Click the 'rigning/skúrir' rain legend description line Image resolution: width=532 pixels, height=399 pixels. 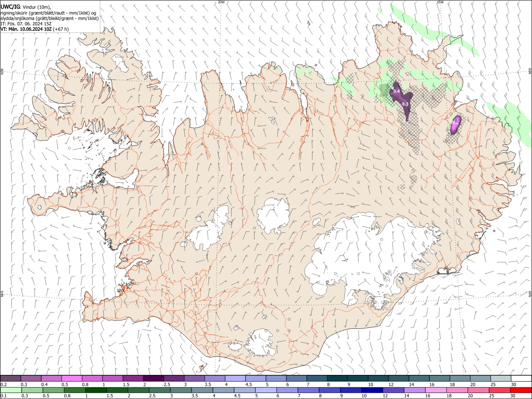point(48,12)
